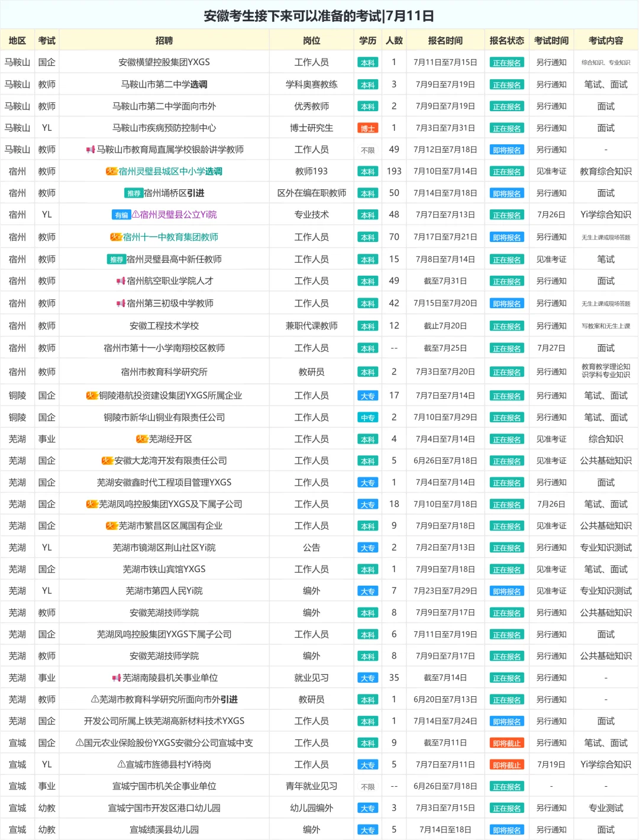Click 区外在编在职教师 position cell
Image resolution: width=639 pixels, height=840 pixels.
(312, 193)
